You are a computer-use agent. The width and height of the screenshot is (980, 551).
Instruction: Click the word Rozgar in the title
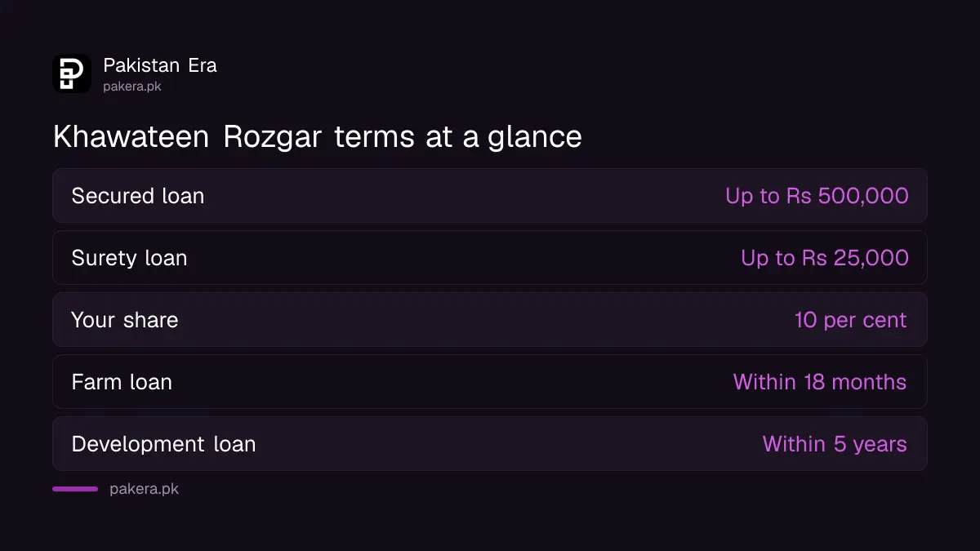click(273, 137)
